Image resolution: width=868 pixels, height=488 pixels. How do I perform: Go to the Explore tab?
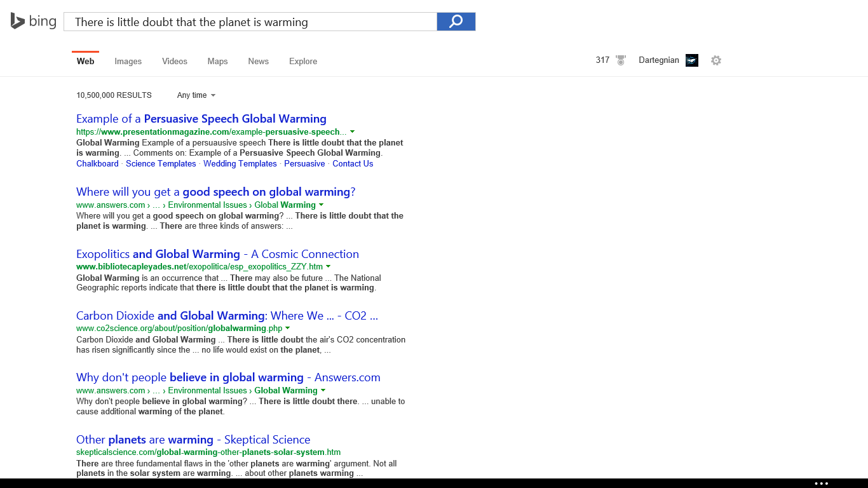click(x=303, y=61)
